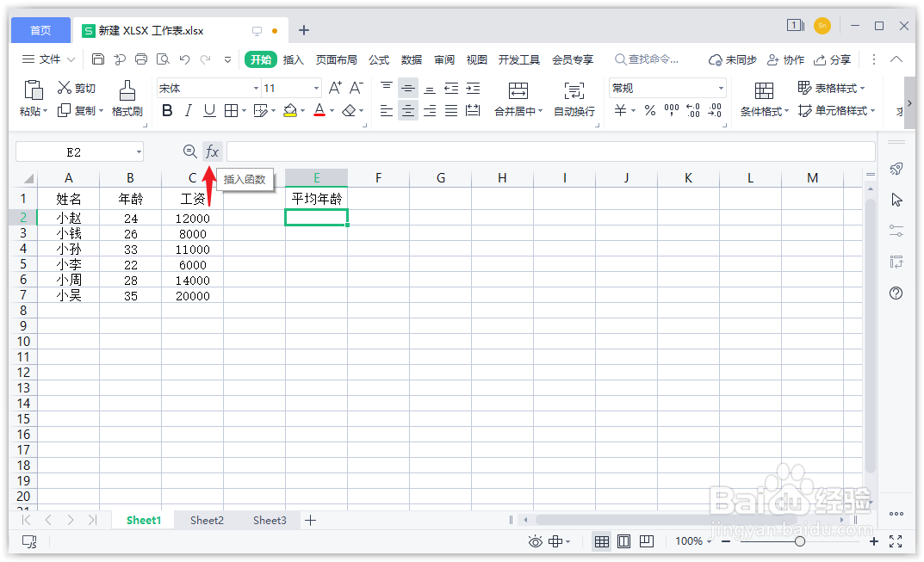Toggle italic formatting
Image resolution: width=924 pixels, height=562 pixels.
pos(188,110)
